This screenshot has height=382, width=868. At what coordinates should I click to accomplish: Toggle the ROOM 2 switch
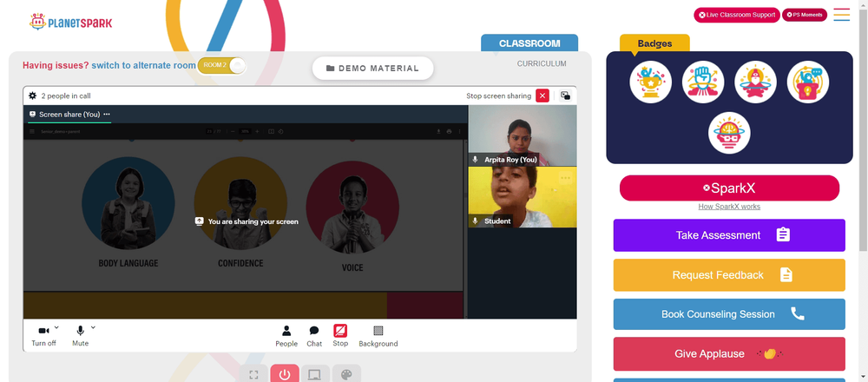(221, 65)
